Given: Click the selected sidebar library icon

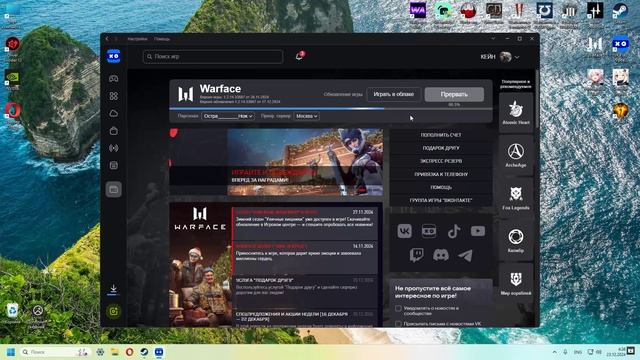Looking at the screenshot, I should click(113, 189).
